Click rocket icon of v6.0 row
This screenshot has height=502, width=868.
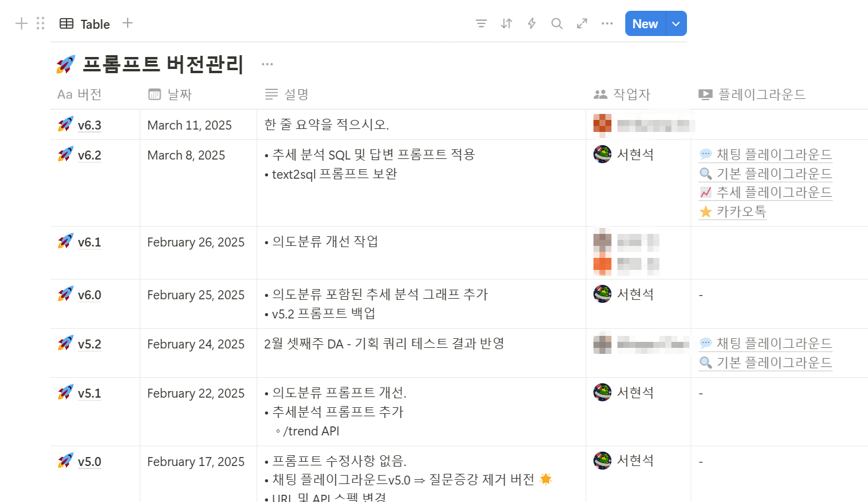click(65, 294)
